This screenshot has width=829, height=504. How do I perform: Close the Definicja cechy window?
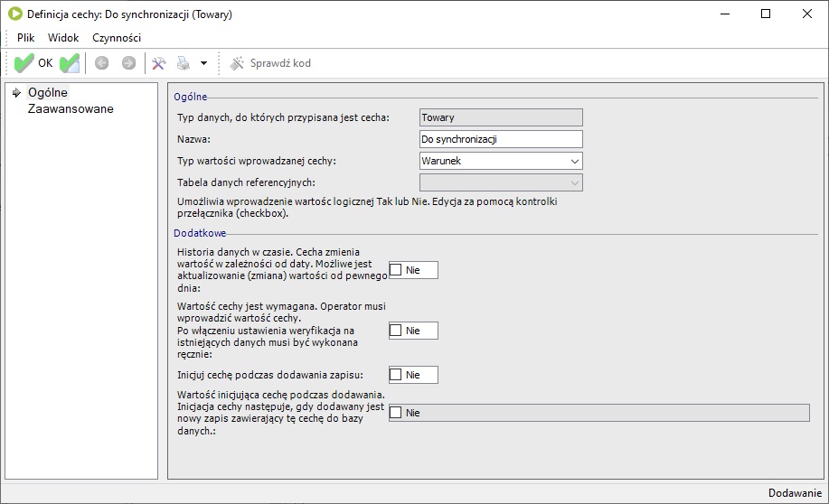(806, 14)
